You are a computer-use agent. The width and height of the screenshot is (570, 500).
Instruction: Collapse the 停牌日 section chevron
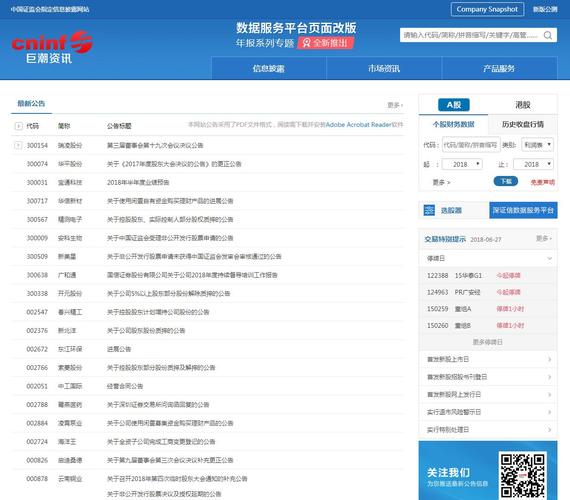(549, 258)
